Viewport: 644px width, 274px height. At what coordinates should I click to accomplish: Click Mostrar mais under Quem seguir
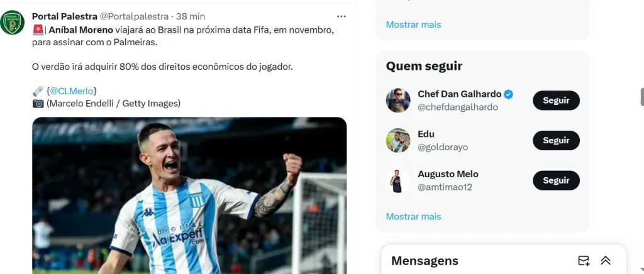point(413,217)
